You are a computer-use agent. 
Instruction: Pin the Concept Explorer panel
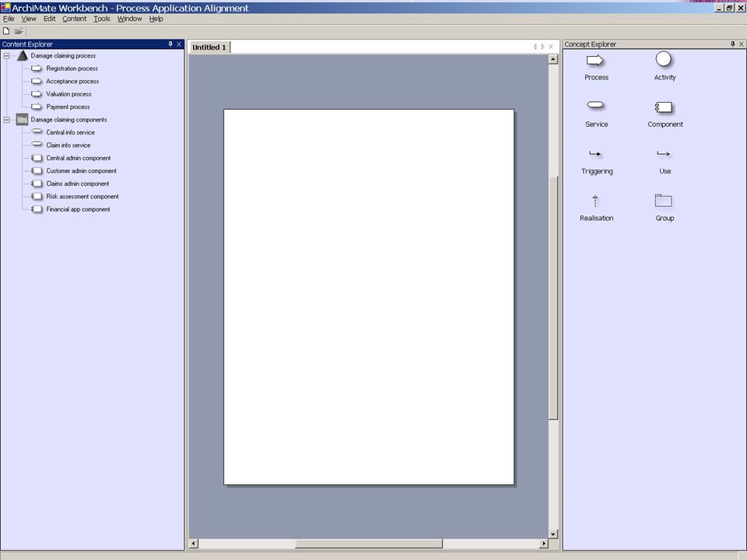tap(732, 44)
